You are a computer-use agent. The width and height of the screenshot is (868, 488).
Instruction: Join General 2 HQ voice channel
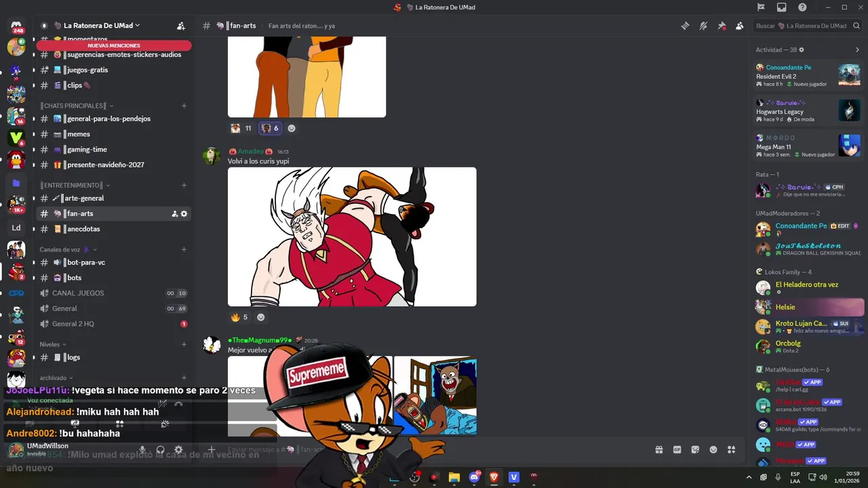click(x=113, y=324)
